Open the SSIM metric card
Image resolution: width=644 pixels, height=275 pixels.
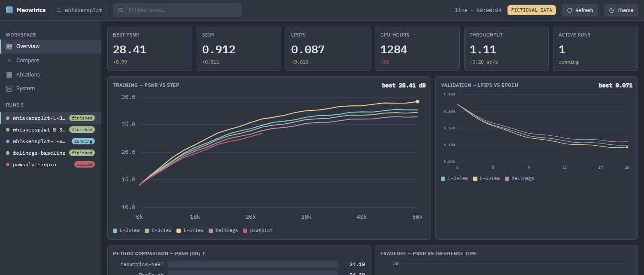tap(239, 49)
